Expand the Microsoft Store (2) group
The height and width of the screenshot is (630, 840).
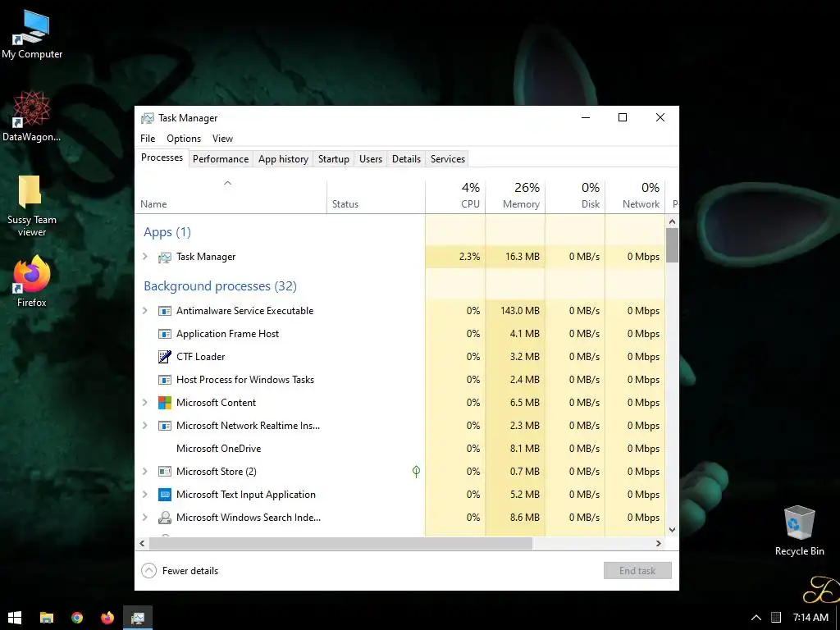[x=144, y=472]
